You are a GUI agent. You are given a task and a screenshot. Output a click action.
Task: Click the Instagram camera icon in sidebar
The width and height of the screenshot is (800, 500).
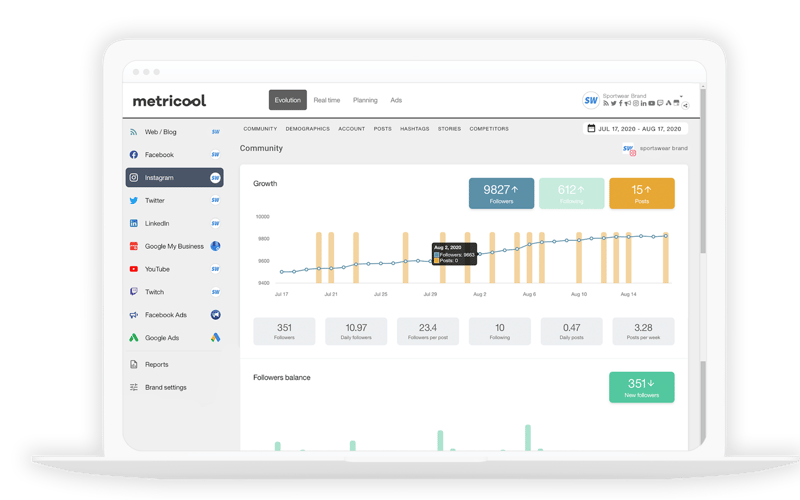point(134,178)
